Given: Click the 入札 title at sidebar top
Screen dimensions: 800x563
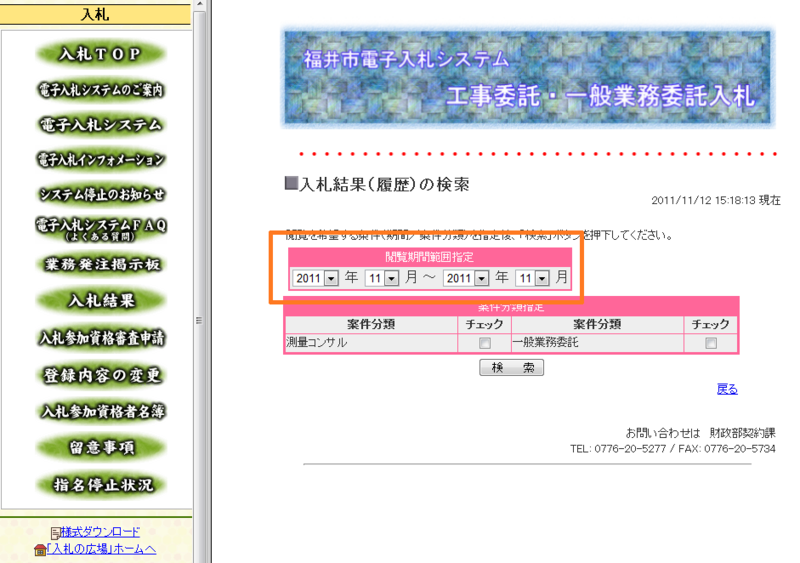Looking at the screenshot, I should [x=95, y=14].
